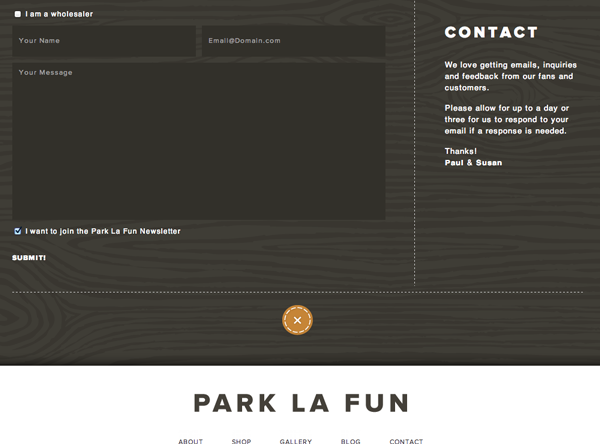
Task: Check the "I am a wholesaler" checkbox
Action: point(18,14)
